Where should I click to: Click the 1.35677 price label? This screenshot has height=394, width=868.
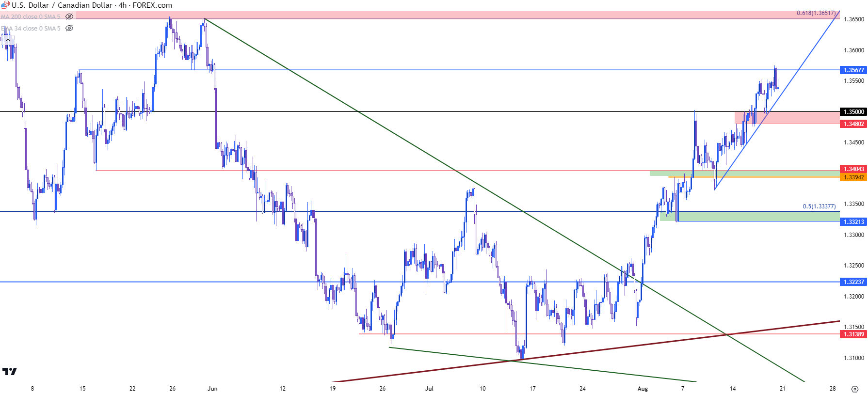tap(853, 70)
